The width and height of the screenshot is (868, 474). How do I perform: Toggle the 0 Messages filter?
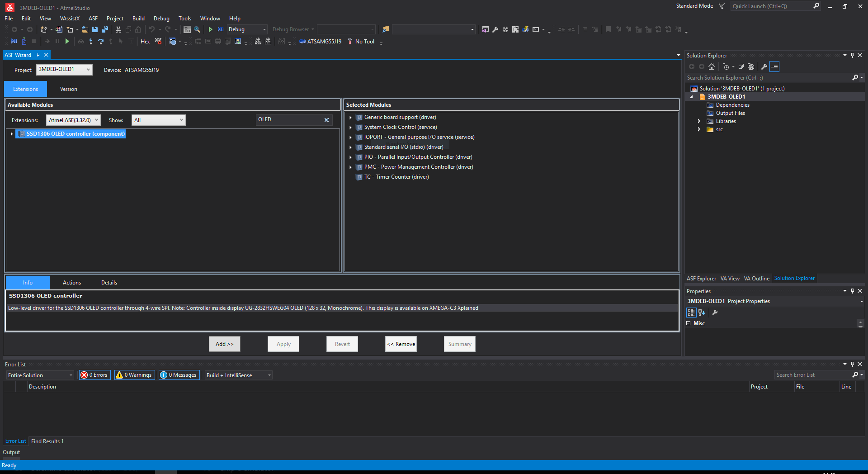coord(179,375)
